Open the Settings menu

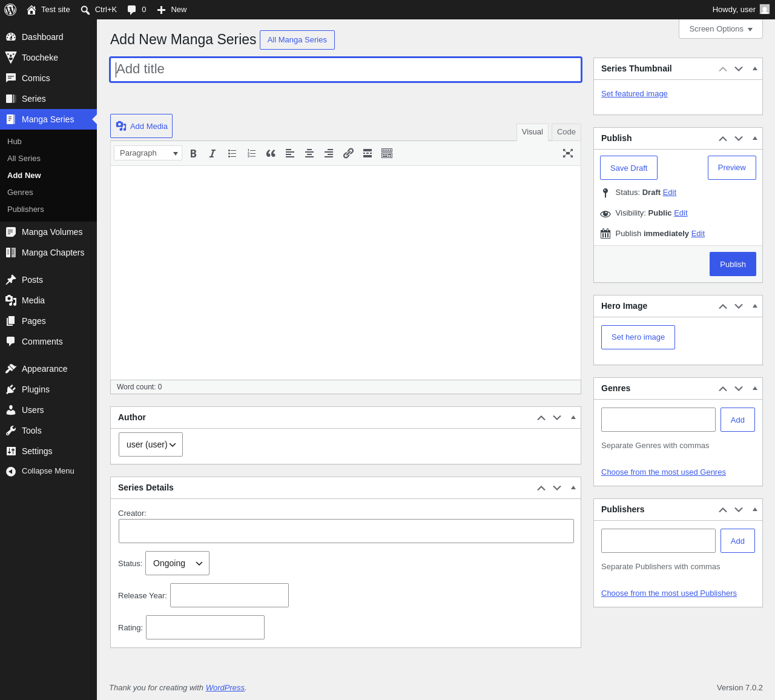pos(48,451)
